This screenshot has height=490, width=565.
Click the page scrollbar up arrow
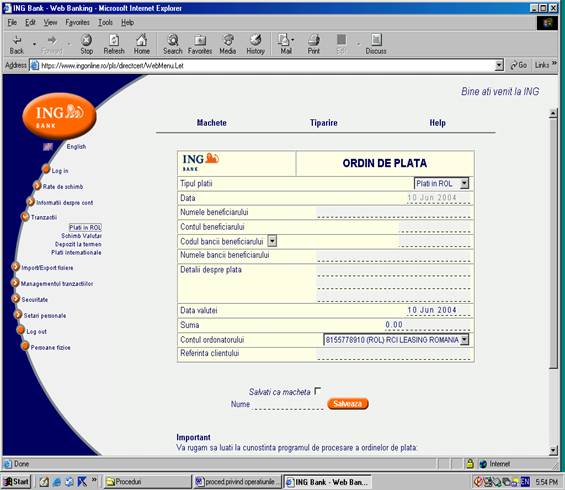[553, 113]
